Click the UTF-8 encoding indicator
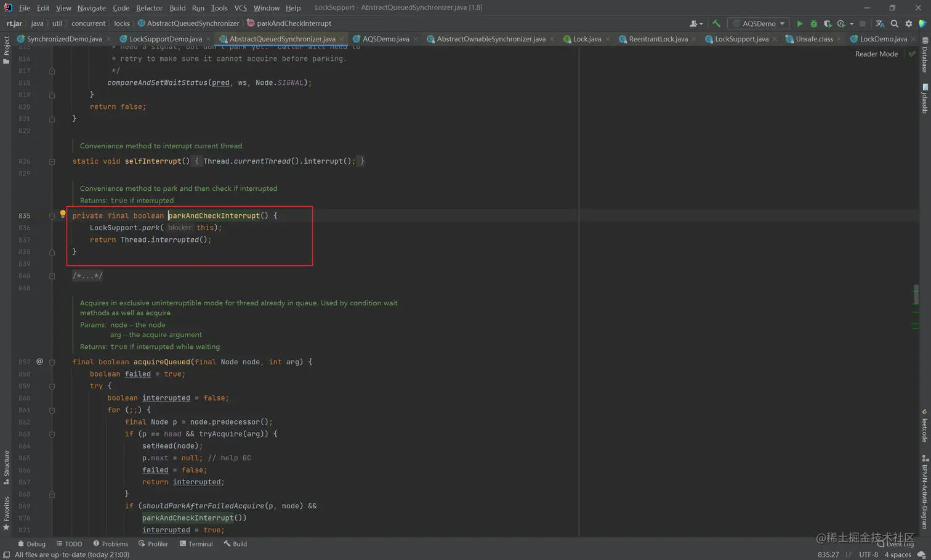931x560 pixels. [868, 554]
